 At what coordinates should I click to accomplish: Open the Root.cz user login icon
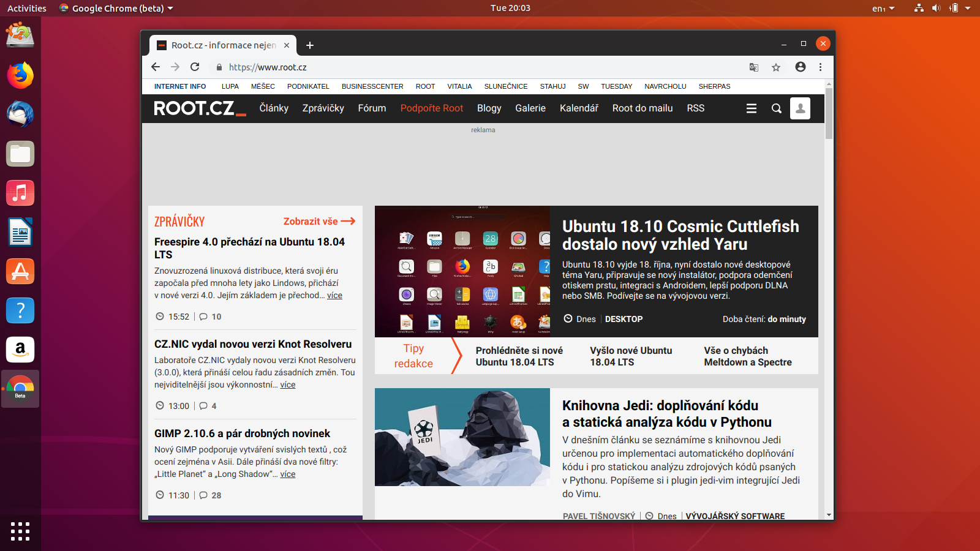click(800, 108)
